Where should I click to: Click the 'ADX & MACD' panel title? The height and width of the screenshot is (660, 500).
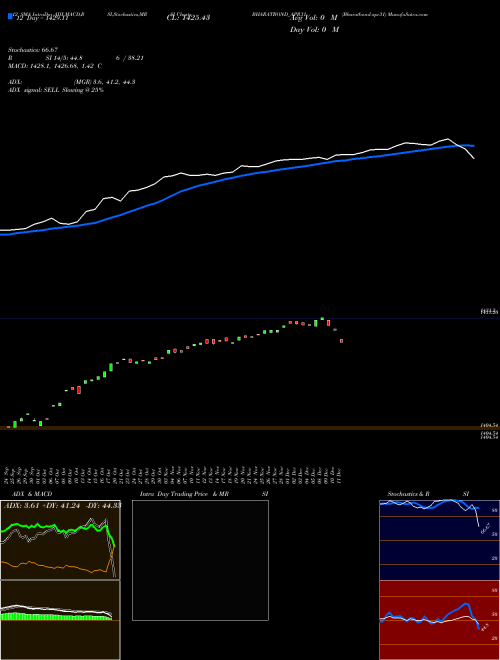pyautogui.click(x=32, y=494)
